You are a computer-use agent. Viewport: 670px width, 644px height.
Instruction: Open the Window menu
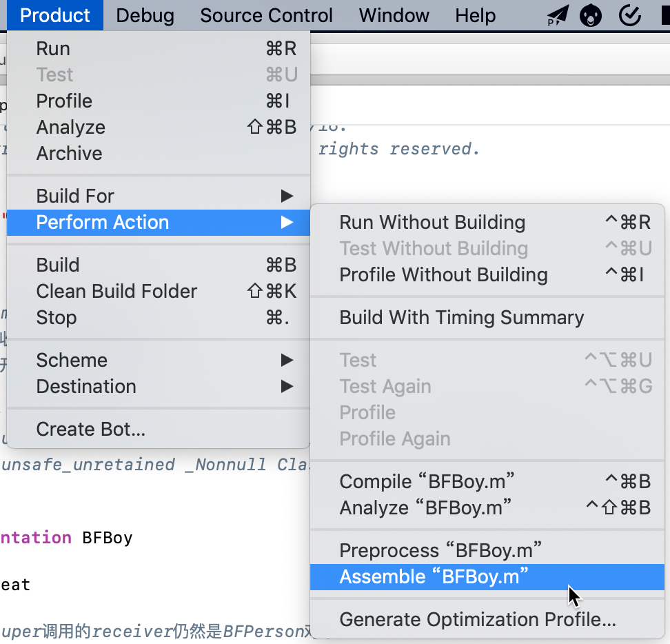coord(394,15)
